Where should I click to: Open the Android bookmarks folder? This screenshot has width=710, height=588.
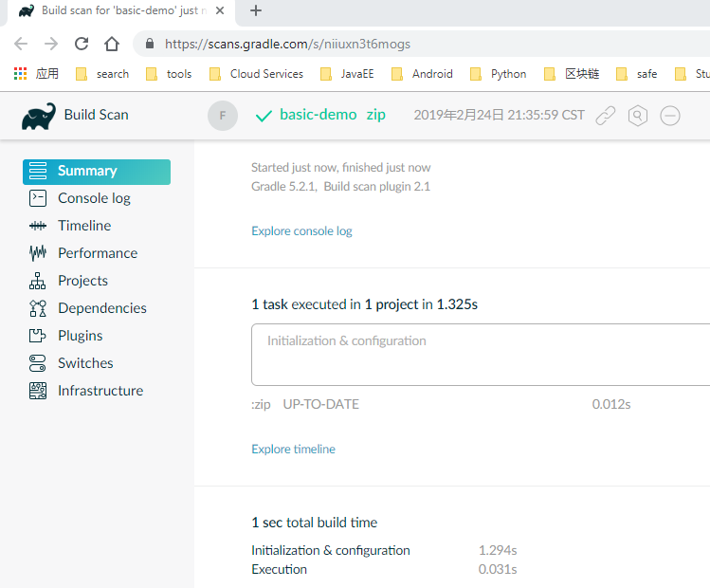(422, 74)
